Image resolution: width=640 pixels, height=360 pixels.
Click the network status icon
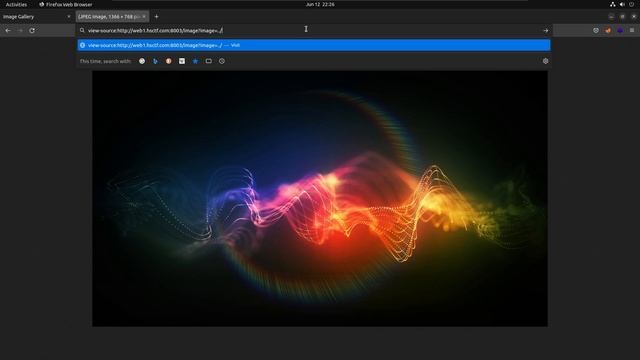(x=613, y=4)
